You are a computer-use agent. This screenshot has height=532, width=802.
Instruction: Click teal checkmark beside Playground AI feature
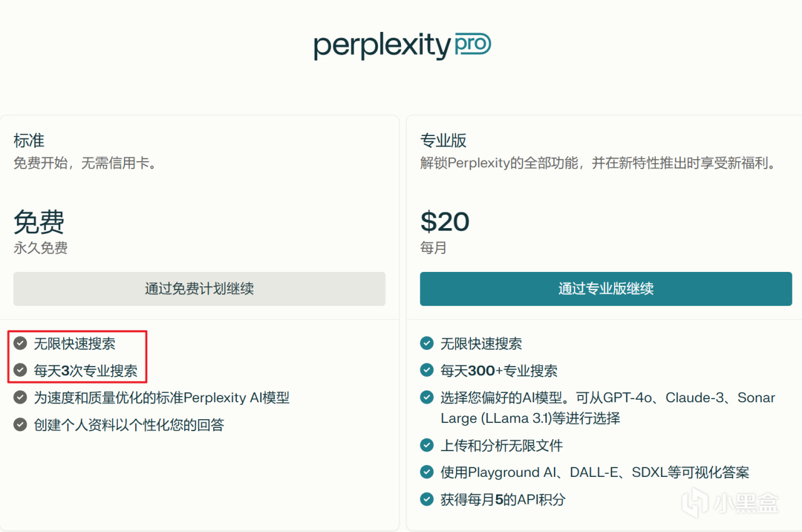(427, 472)
